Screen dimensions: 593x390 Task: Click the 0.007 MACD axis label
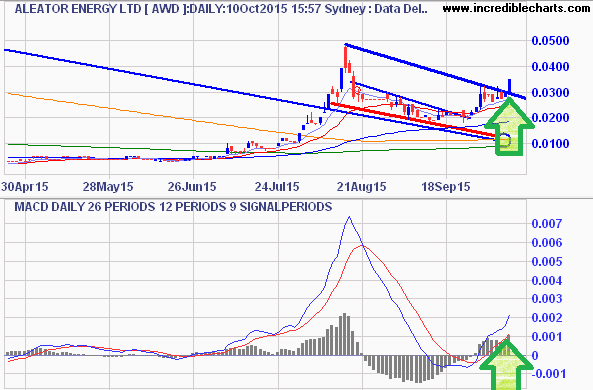point(547,224)
